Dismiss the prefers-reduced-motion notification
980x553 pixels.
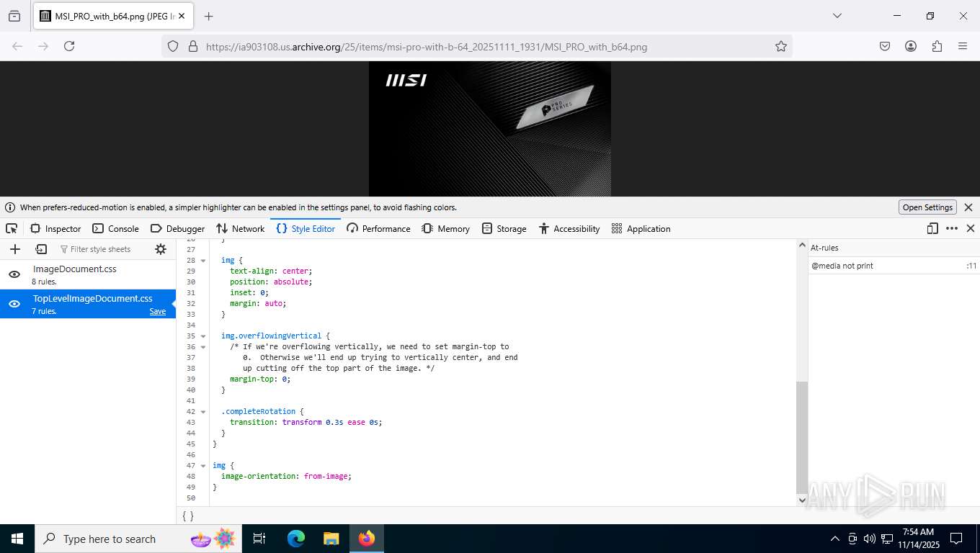(968, 207)
